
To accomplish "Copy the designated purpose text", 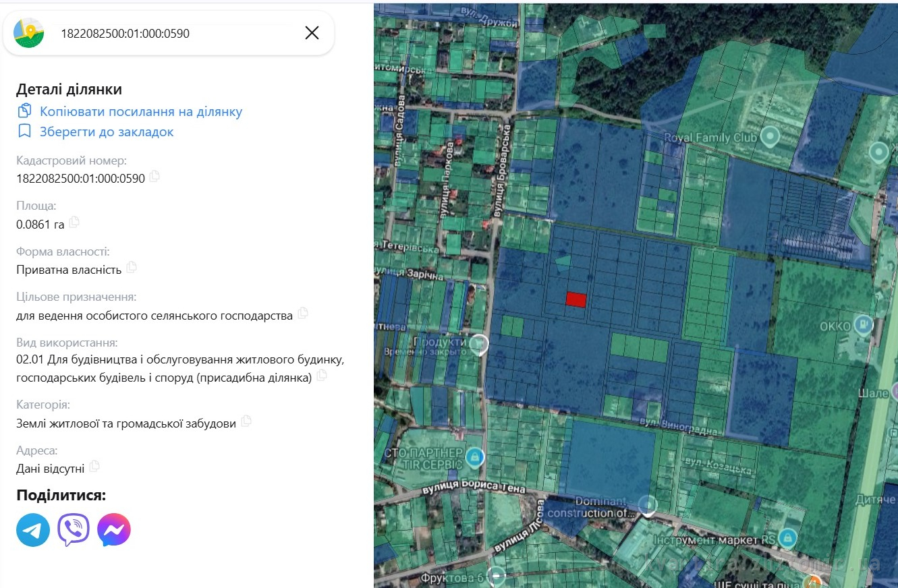I will click(303, 314).
